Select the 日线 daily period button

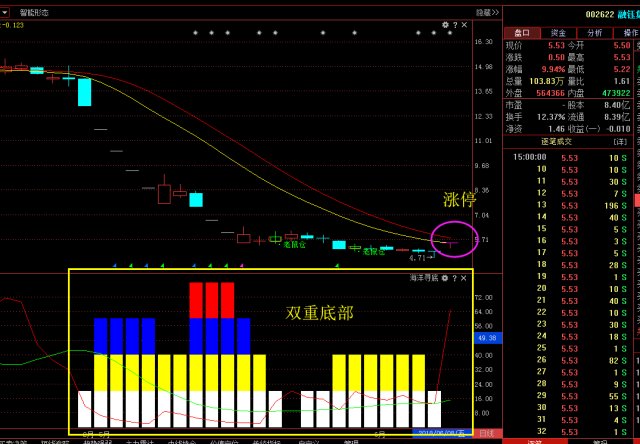point(487,433)
